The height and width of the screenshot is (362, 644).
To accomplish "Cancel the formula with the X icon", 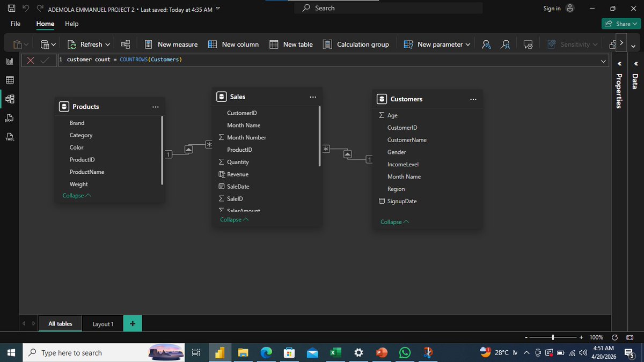I will click(31, 60).
